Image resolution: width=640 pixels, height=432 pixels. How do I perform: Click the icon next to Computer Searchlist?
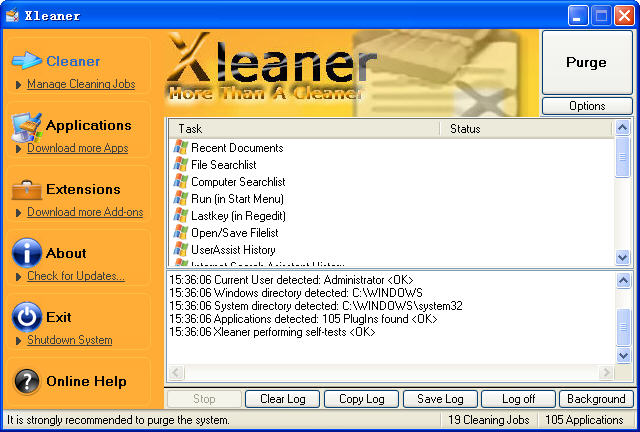click(x=180, y=181)
